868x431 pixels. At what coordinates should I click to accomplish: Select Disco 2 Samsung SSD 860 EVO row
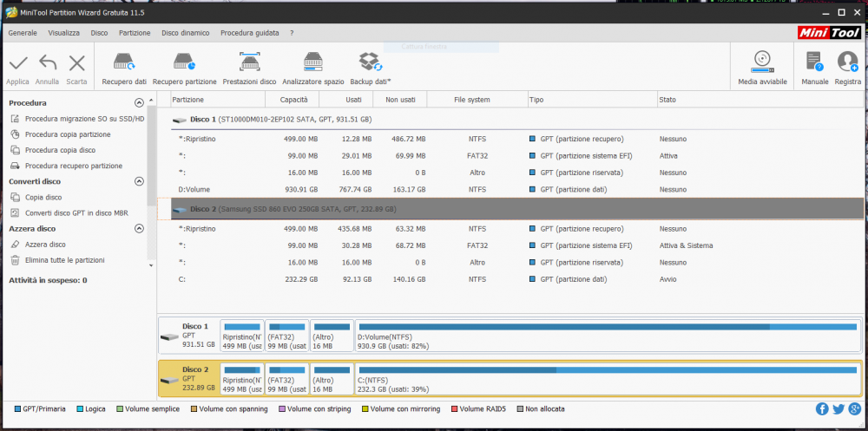(517, 210)
